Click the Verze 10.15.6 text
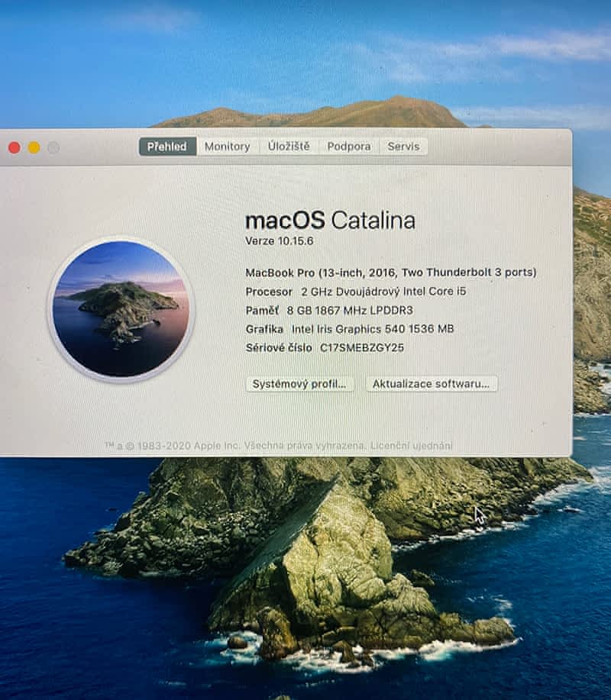Image resolution: width=611 pixels, height=700 pixels. point(279,241)
